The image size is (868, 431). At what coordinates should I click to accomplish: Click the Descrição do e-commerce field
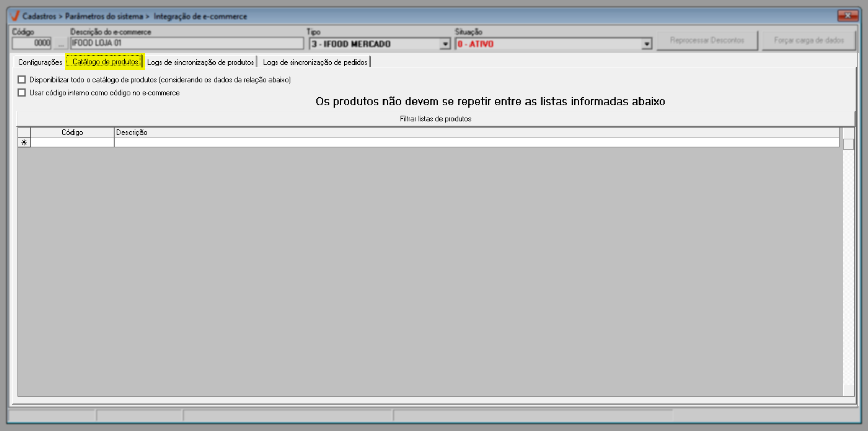click(x=187, y=43)
